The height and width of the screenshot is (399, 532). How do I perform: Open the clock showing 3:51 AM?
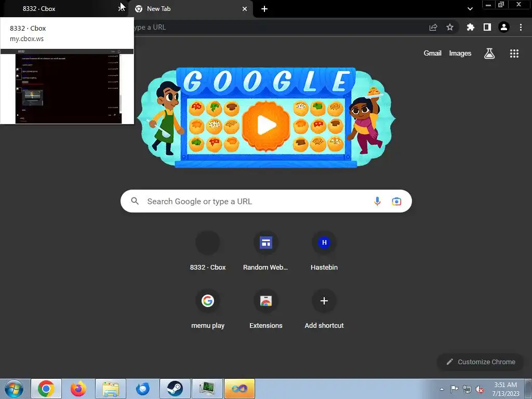pyautogui.click(x=506, y=389)
